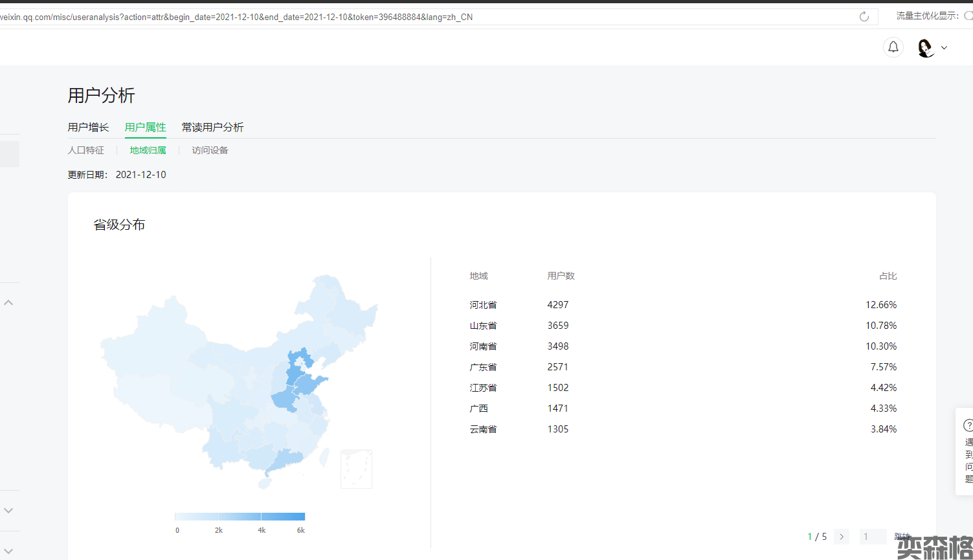Expand the account menu chevron beside avatar
973x560 pixels.
click(944, 48)
